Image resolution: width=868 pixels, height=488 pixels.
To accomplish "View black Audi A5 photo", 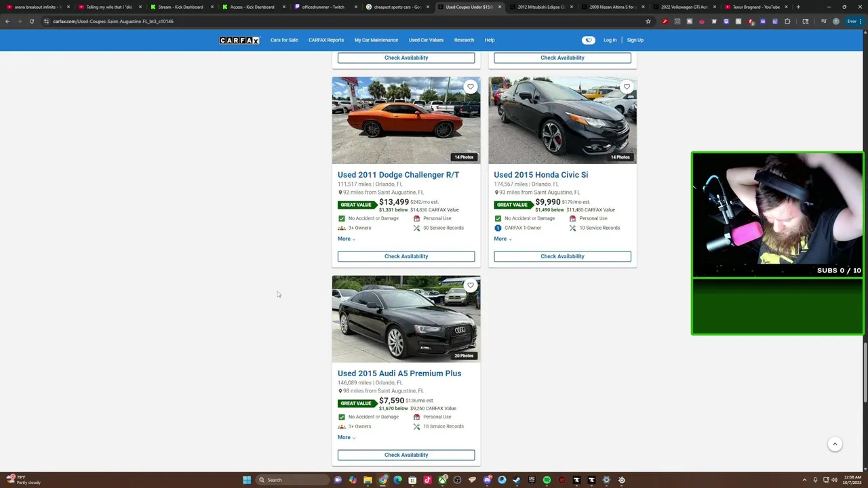I will (406, 319).
